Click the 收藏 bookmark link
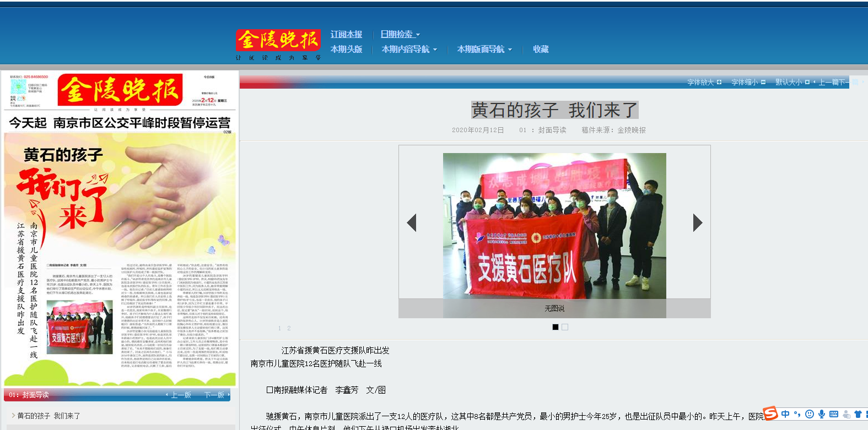Viewport: 868px width, 430px height. (541, 49)
